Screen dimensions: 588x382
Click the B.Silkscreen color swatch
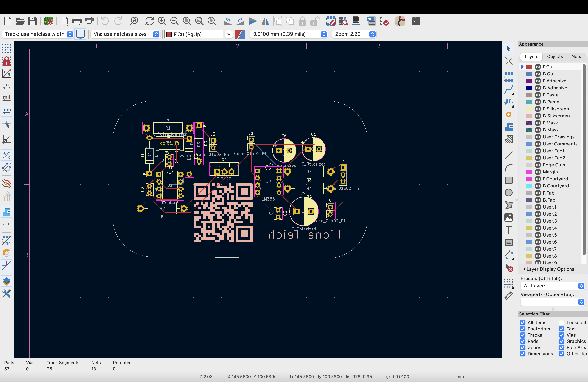pyautogui.click(x=529, y=116)
